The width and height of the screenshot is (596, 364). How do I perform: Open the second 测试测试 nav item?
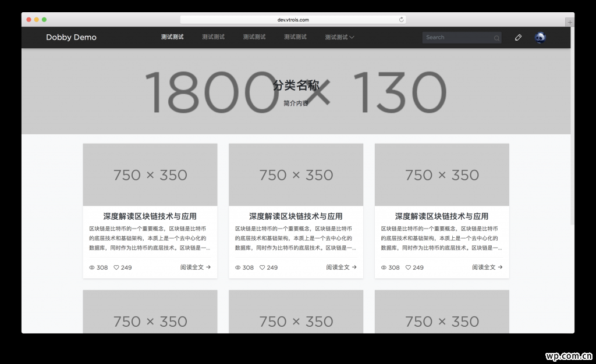tap(213, 37)
